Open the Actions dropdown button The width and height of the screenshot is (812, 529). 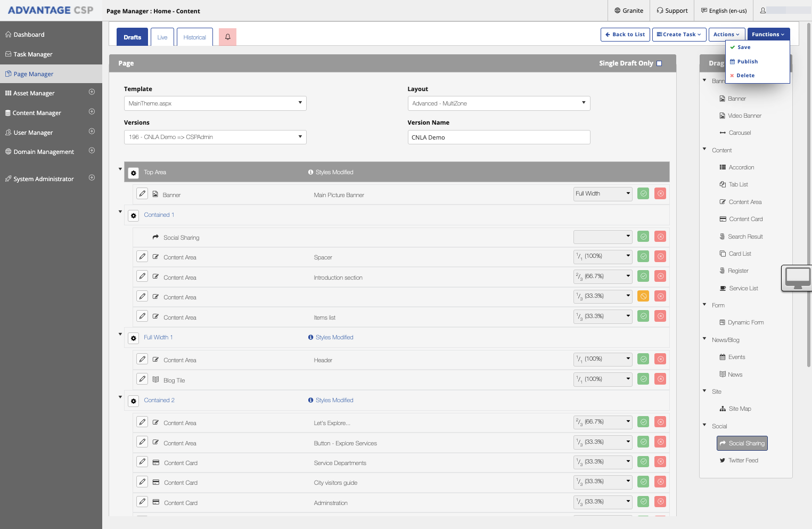point(726,35)
